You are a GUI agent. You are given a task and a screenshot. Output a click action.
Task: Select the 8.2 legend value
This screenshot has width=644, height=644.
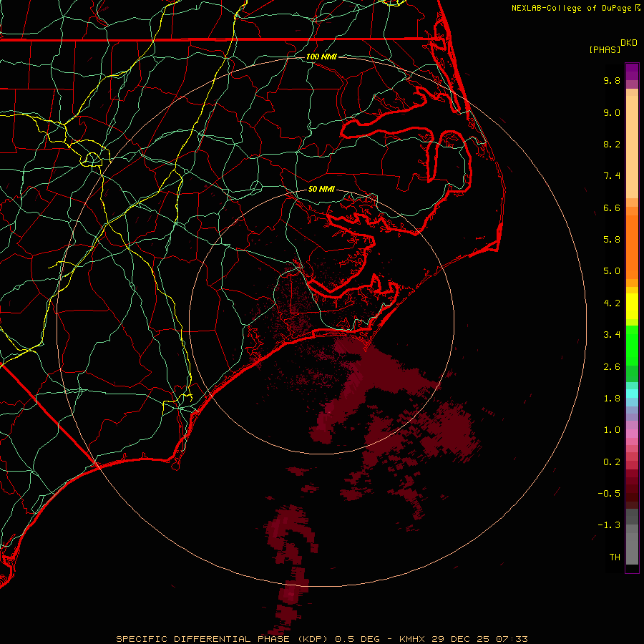[612, 144]
